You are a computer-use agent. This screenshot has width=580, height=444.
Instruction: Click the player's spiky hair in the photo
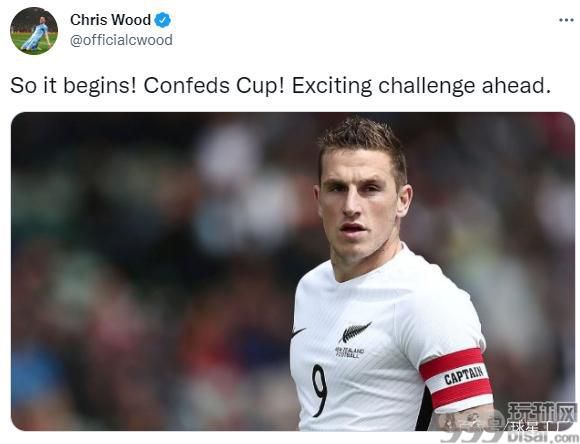point(362,142)
